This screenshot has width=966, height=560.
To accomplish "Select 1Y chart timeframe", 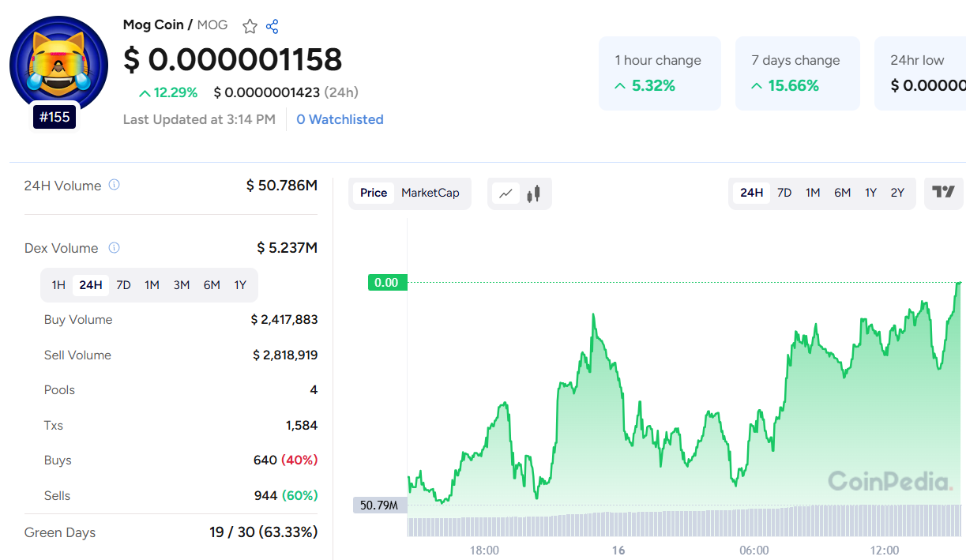I will click(870, 193).
